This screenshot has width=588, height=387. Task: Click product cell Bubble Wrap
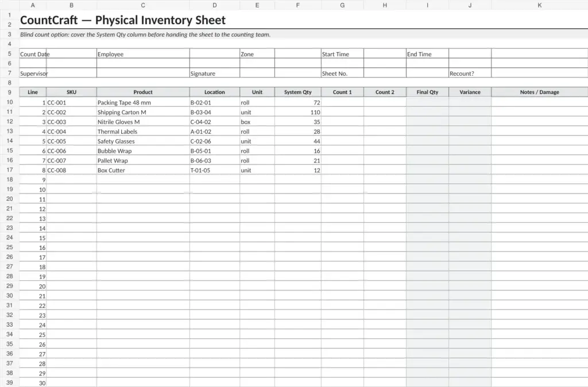point(143,151)
